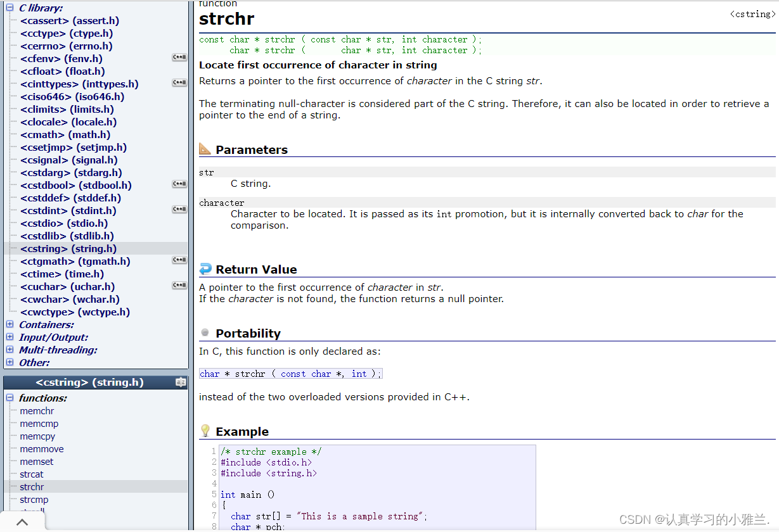This screenshot has height=532, width=779.
Task: Open the <cmath> (math.h) reference
Action: click(x=65, y=134)
